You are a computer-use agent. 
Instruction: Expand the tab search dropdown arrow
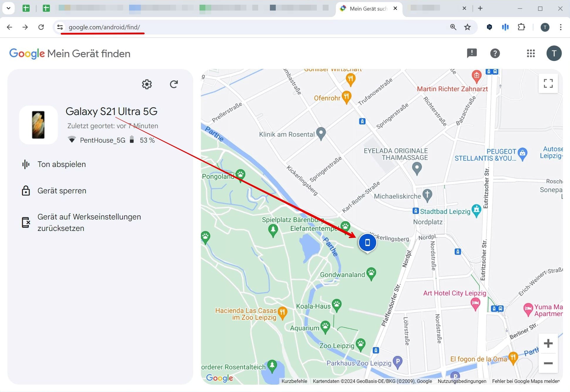[x=9, y=8]
